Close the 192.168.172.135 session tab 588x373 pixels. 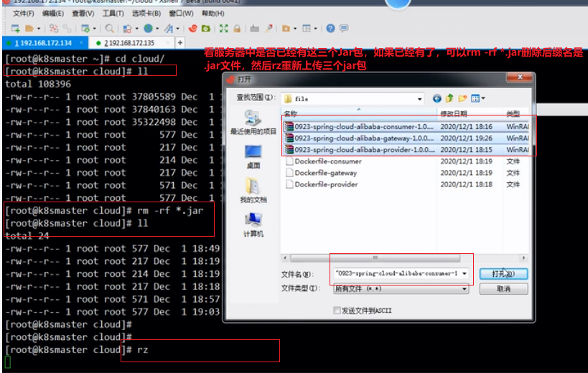(x=167, y=43)
